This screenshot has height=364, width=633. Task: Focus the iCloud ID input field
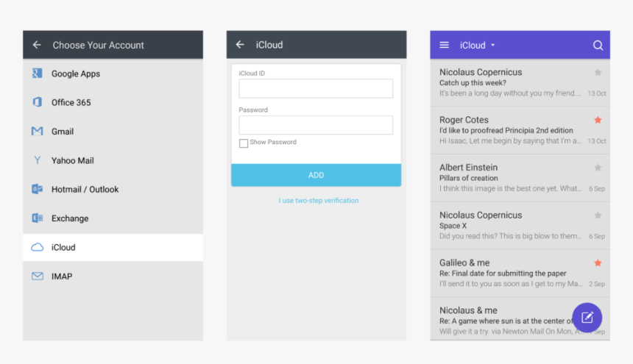pos(316,88)
